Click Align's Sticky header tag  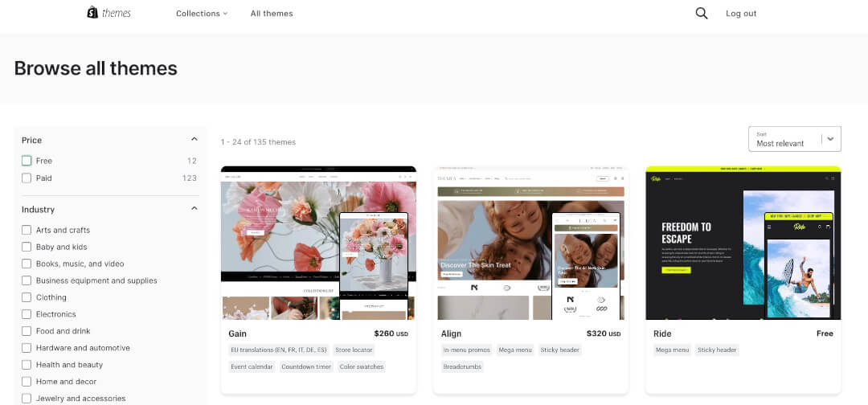[560, 350]
